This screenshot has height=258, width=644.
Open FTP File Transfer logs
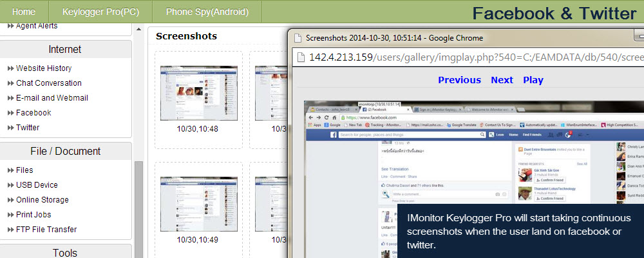(x=46, y=230)
